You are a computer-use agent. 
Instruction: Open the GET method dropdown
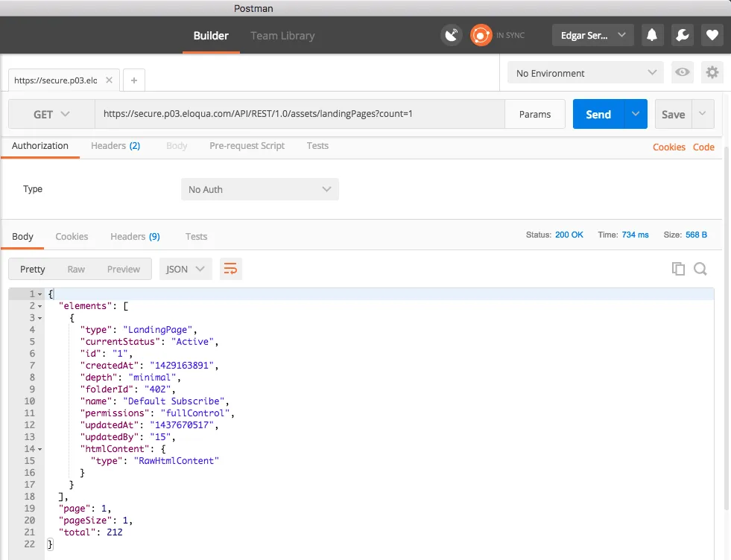point(51,114)
